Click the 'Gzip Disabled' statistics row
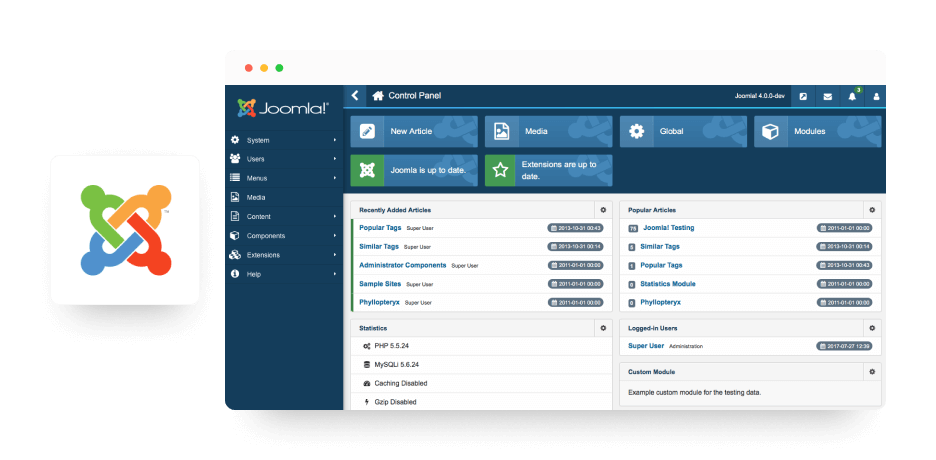This screenshot has height=460, width=936. pyautogui.click(x=482, y=402)
